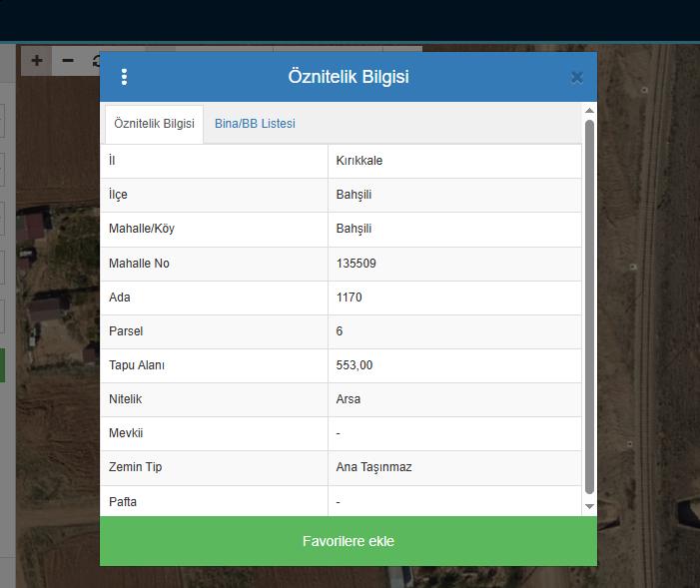The width and height of the screenshot is (700, 588).
Task: Select the Zemin Tip value Ana Taşınmaz
Action: (x=374, y=467)
